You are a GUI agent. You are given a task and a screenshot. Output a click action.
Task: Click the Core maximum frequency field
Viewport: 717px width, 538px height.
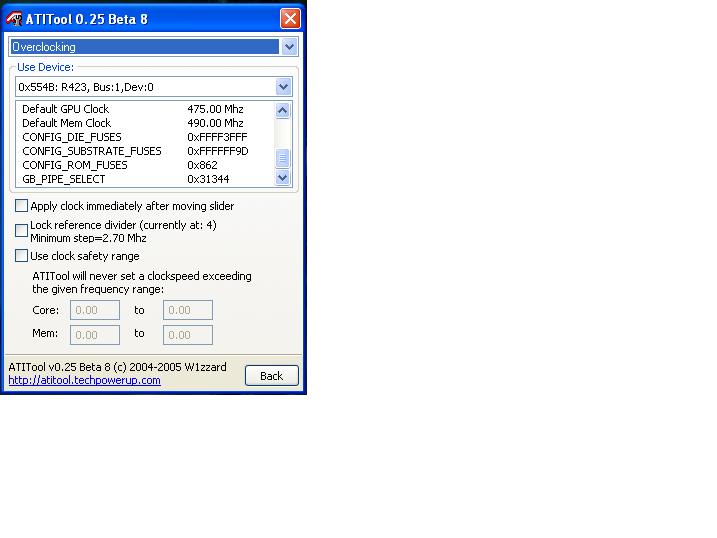pos(187,310)
